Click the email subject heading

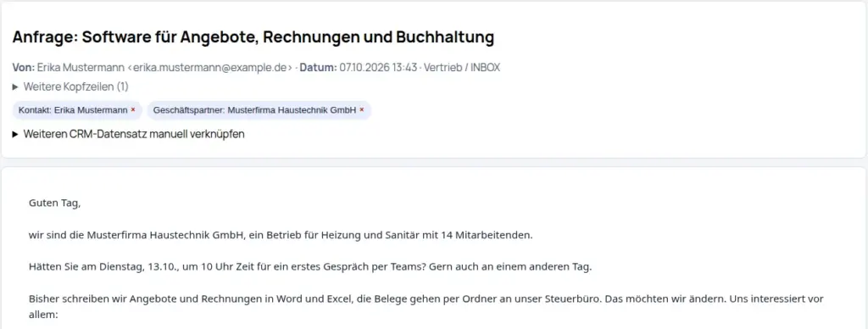pos(253,37)
